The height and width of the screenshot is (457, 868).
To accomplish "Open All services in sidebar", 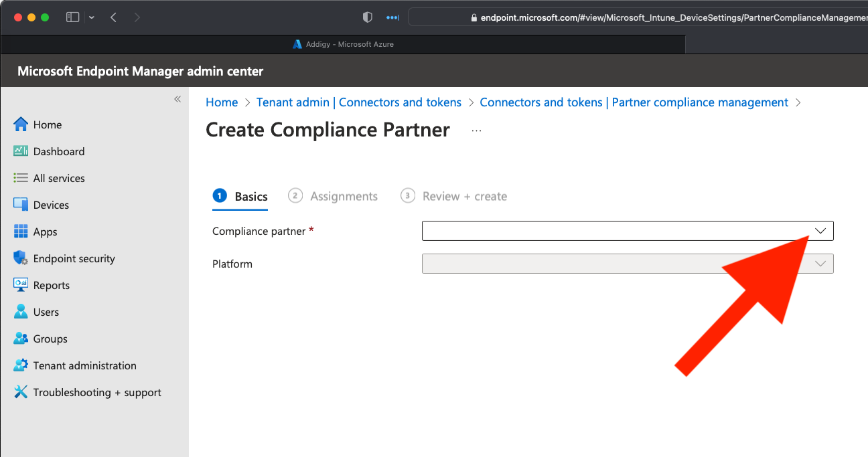I will click(x=59, y=178).
